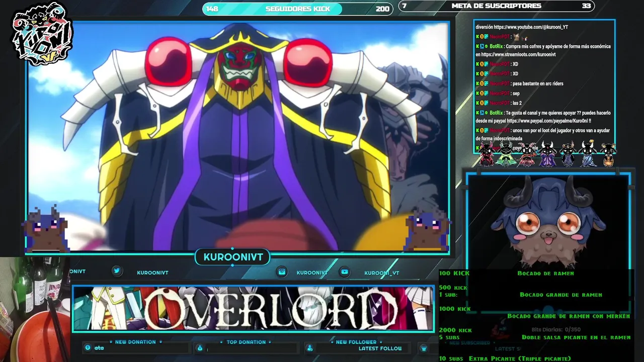644x362 pixels.
Task: Click the New Donation field showing 'ata'
Action: (x=136, y=348)
